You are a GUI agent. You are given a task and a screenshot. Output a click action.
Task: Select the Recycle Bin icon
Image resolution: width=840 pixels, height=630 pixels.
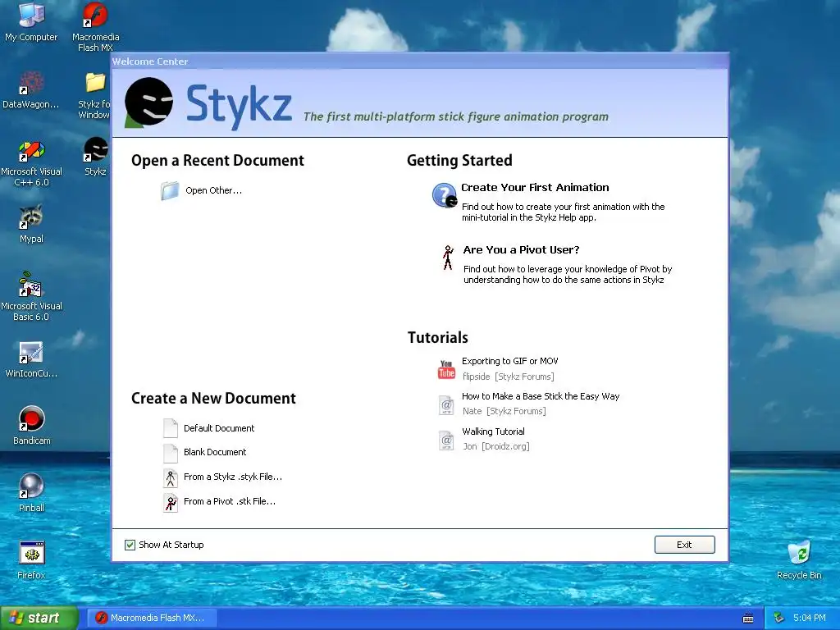[x=799, y=553]
